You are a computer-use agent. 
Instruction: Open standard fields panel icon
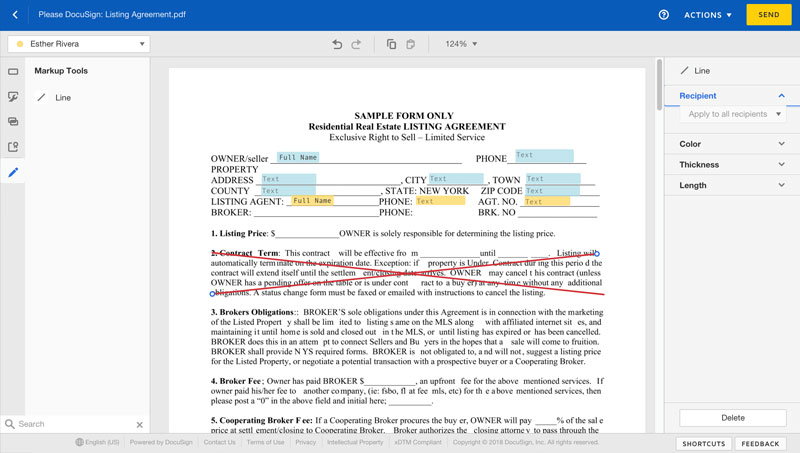coord(13,72)
